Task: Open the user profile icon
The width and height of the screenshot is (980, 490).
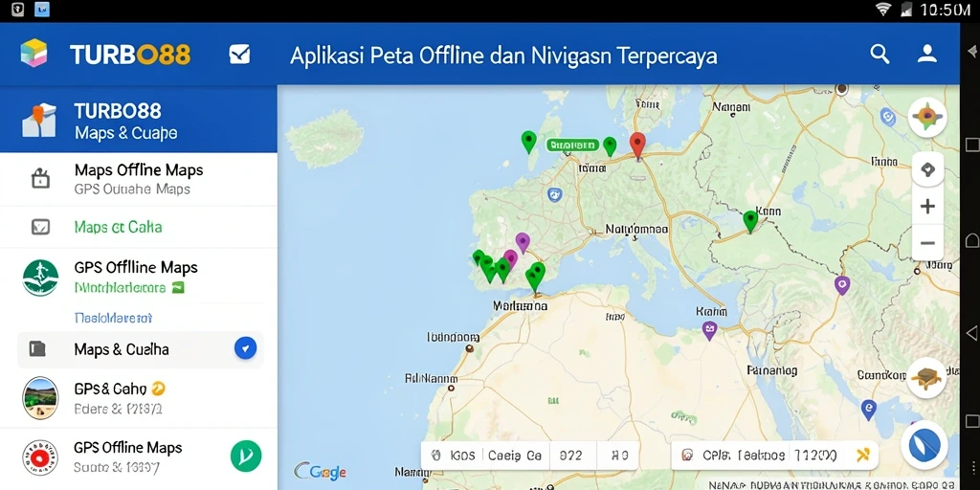Action: 926,54
